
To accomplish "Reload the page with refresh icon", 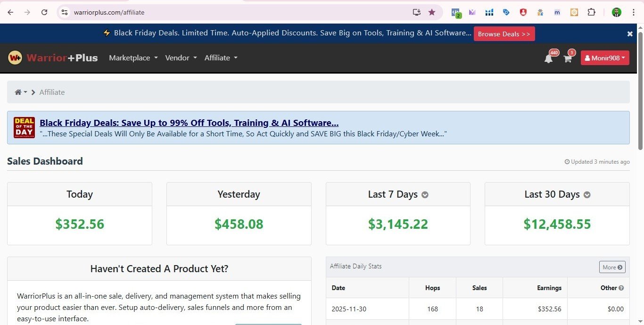I will pyautogui.click(x=44, y=12).
